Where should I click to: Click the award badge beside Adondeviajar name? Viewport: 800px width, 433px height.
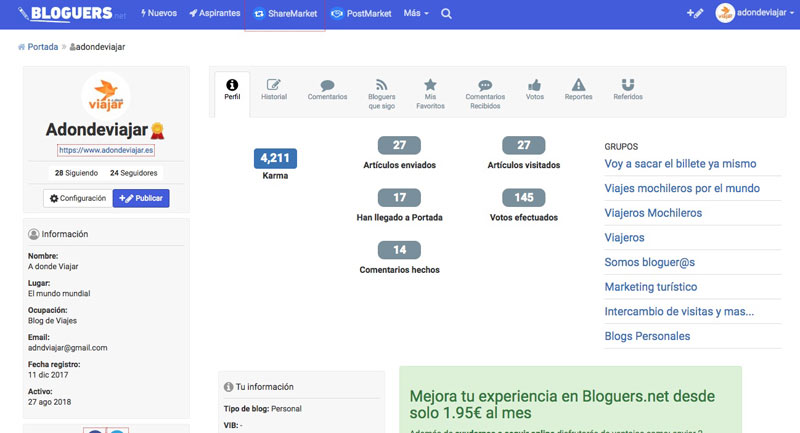pos(157,131)
